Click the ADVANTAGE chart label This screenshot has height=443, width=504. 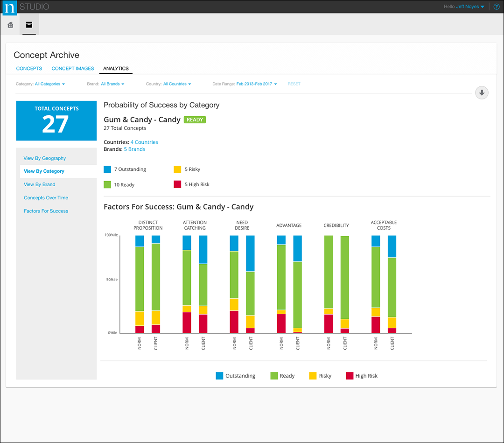pyautogui.click(x=289, y=225)
